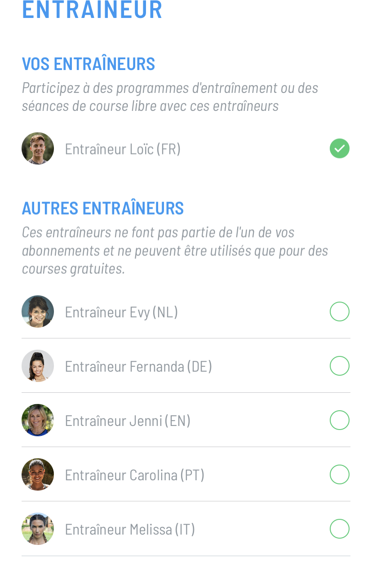Tap Coach Carolina's avatar picture
This screenshot has width=372, height=588.
tap(38, 474)
